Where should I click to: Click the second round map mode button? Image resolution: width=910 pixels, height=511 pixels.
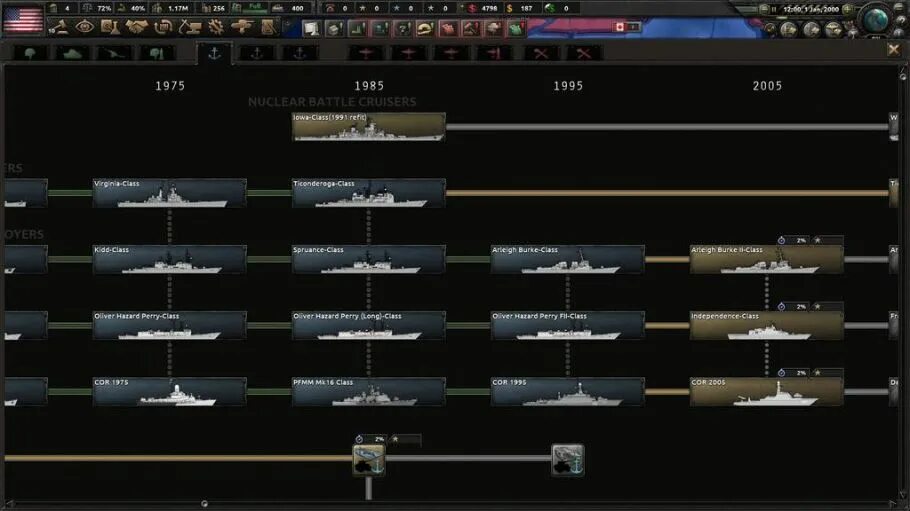point(811,28)
